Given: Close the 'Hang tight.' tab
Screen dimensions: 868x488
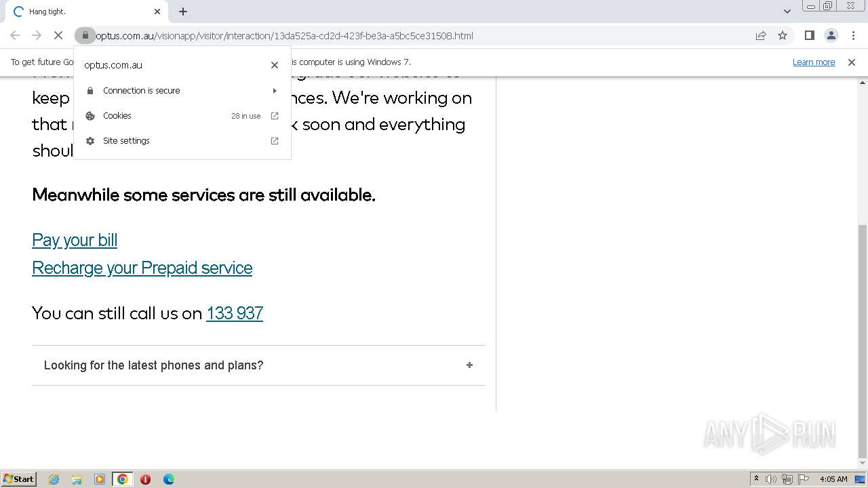Looking at the screenshot, I should point(157,12).
